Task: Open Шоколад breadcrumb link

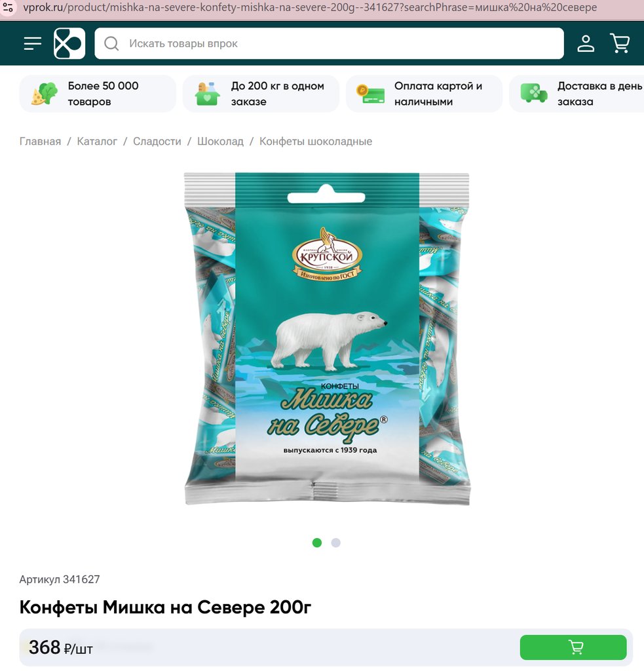Action: 220,142
